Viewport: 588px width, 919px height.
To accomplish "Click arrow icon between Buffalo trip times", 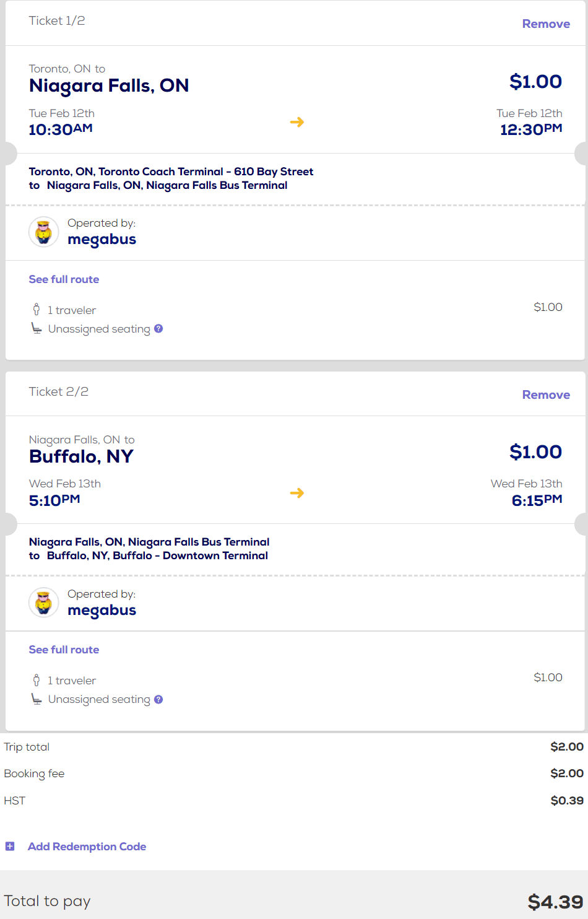I will point(297,493).
